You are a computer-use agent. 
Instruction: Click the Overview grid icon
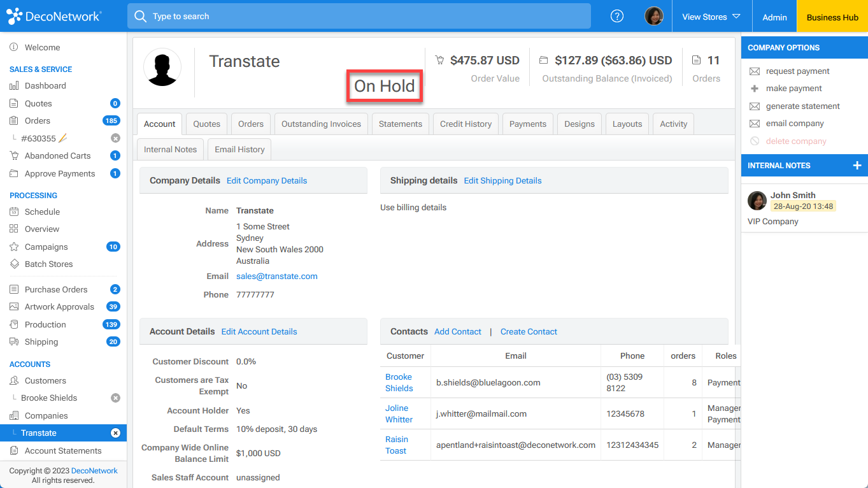click(x=14, y=229)
